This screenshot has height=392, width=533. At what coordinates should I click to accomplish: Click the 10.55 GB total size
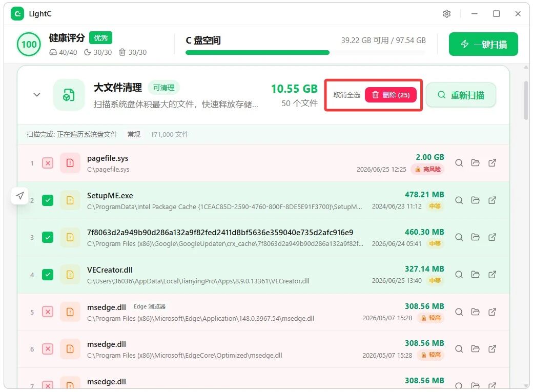[x=294, y=89]
